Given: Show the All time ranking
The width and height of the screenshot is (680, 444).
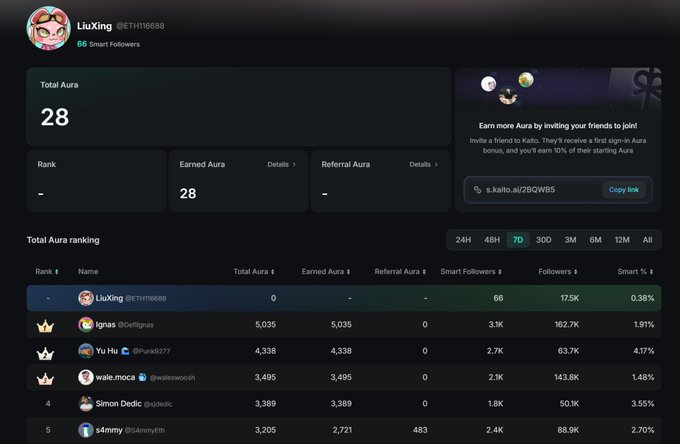Looking at the screenshot, I should click(x=647, y=240).
